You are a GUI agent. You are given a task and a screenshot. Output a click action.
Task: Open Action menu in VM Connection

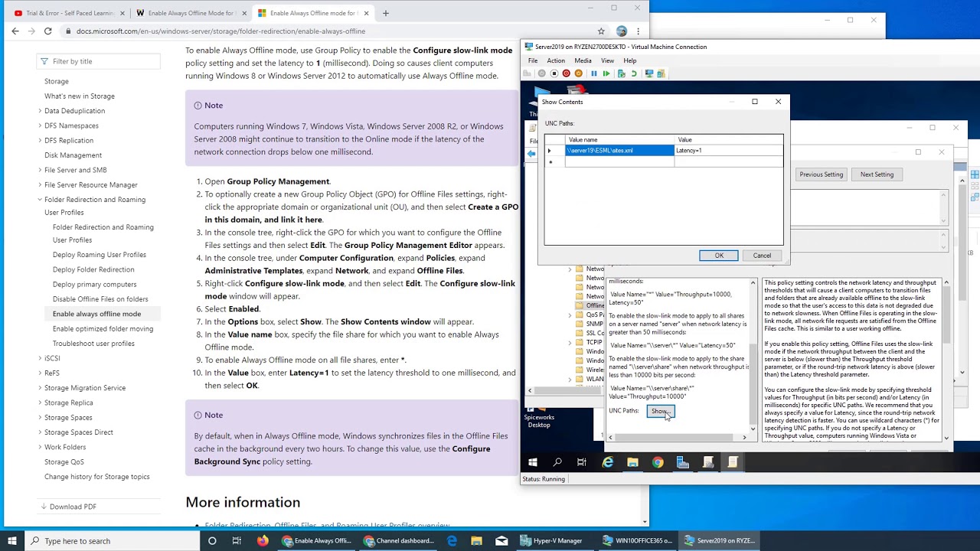pyautogui.click(x=556, y=60)
